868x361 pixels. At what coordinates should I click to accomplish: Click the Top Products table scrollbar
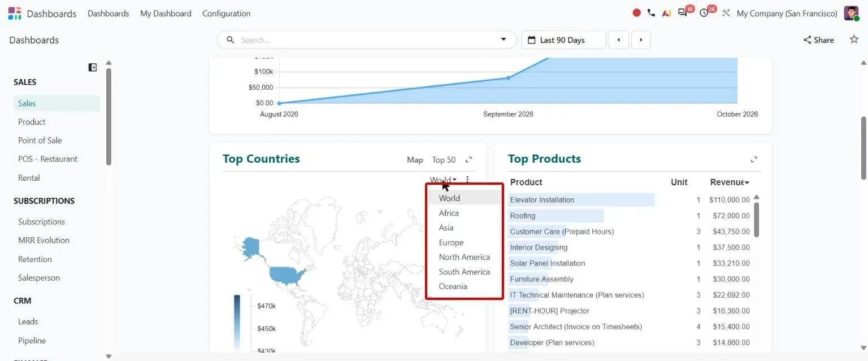(757, 219)
